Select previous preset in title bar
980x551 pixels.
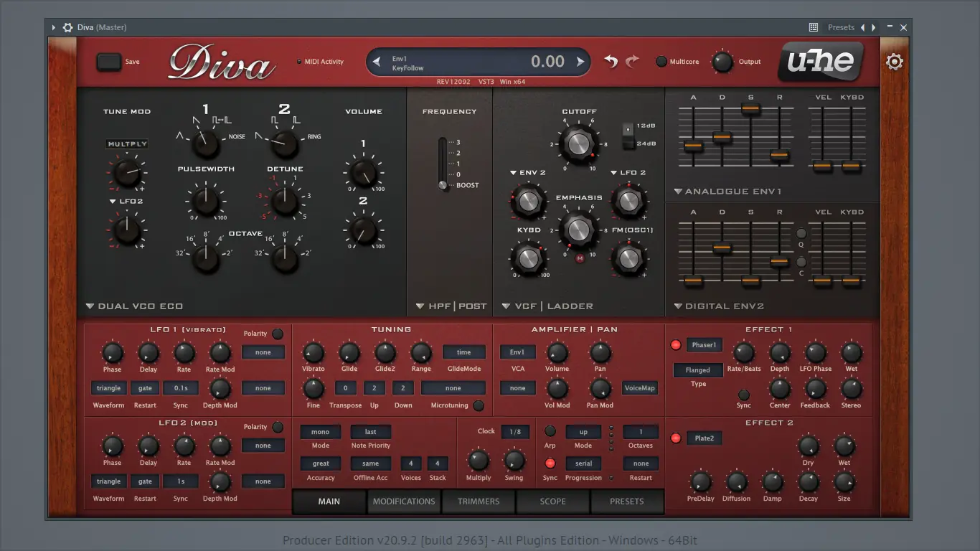click(x=862, y=27)
